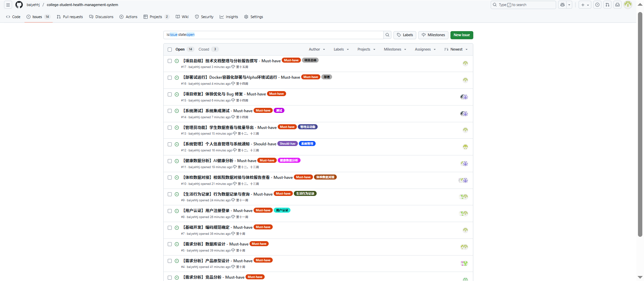The image size is (644, 281).
Task: Click assignee avatar on issue #11
Action: coord(464,163)
